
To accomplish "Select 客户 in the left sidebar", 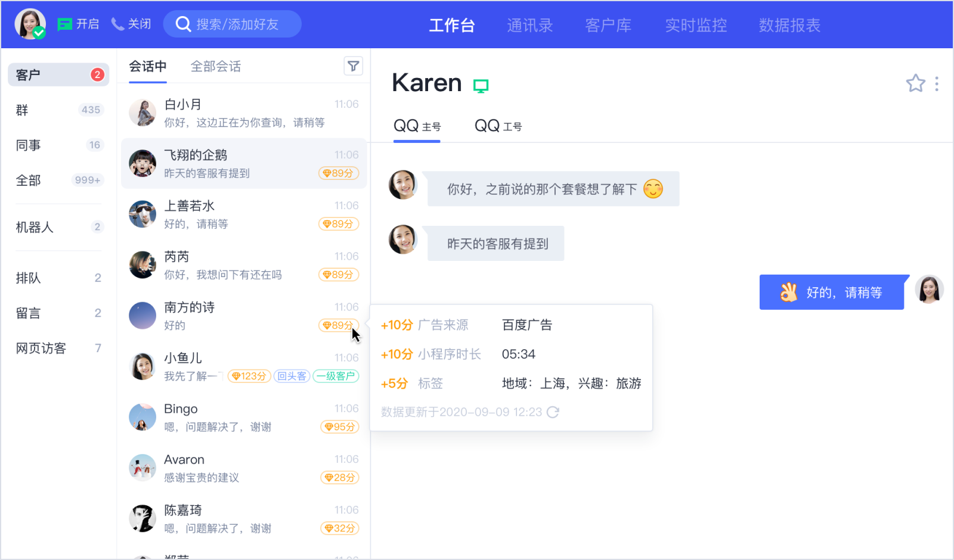I will point(58,75).
